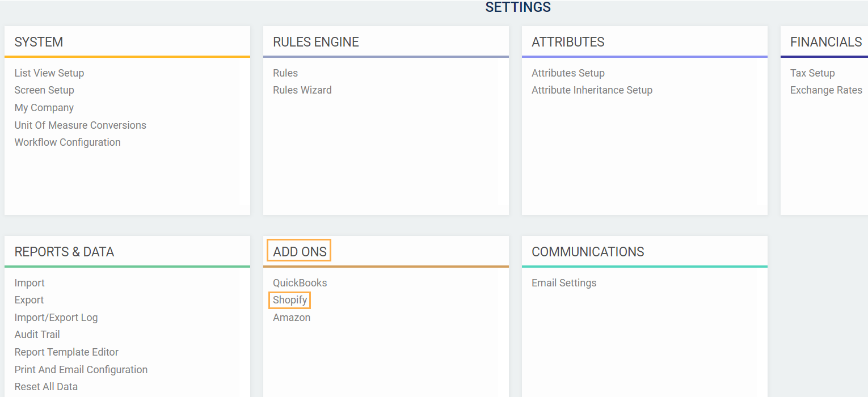Open QuickBooks add-on settings
This screenshot has height=397, width=868.
point(300,283)
